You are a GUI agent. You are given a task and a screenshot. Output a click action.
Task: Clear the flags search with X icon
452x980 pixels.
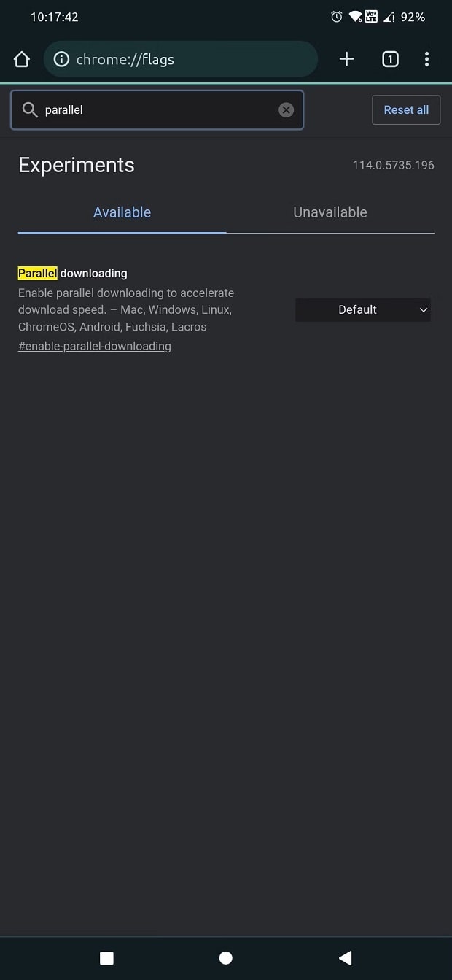coord(287,109)
